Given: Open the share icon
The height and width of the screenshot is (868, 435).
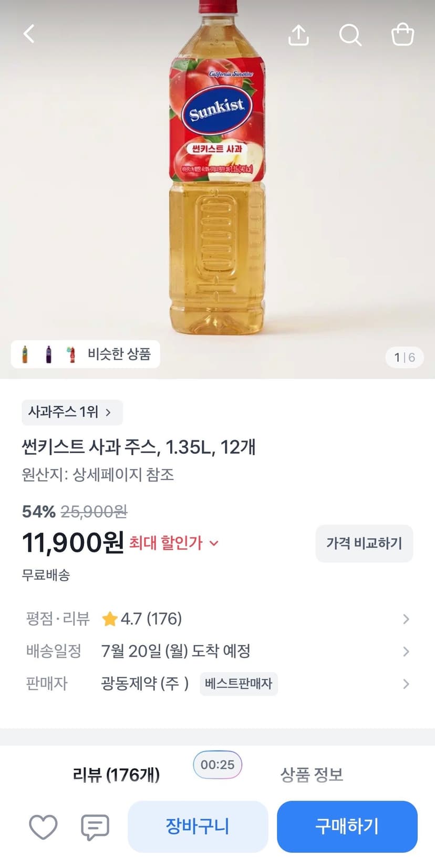Looking at the screenshot, I should (x=298, y=35).
